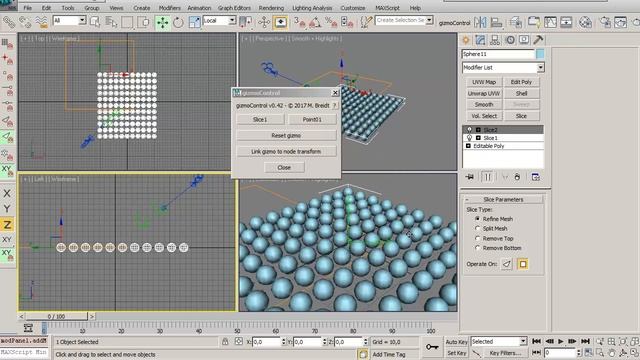Restrict to Z axis
This screenshot has width=640, height=360.
pyautogui.click(x=7, y=224)
